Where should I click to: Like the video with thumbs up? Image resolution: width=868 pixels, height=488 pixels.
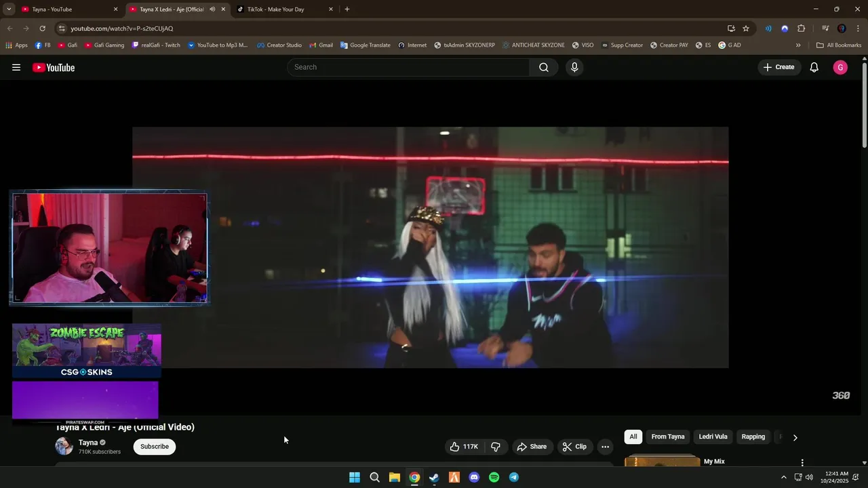coord(465,447)
